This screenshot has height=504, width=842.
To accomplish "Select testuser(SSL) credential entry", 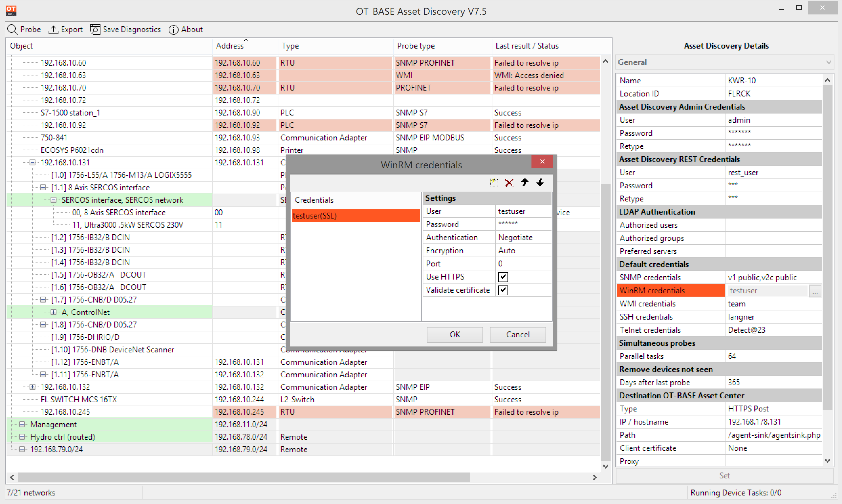I will 356,216.
